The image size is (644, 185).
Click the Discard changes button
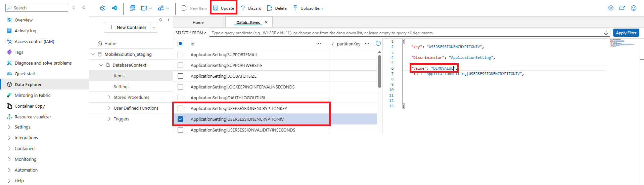[x=251, y=8]
